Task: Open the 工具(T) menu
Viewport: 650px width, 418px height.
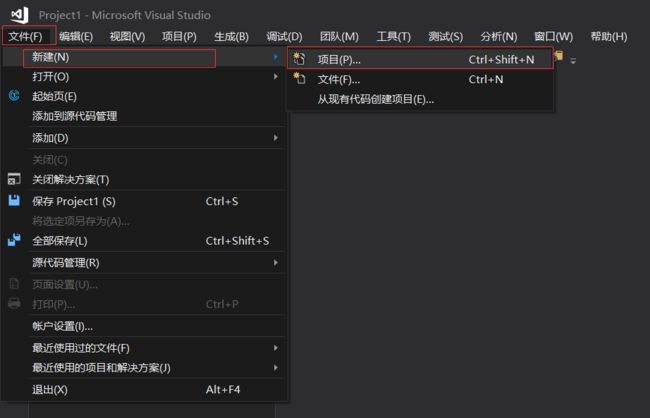Action: [x=393, y=36]
